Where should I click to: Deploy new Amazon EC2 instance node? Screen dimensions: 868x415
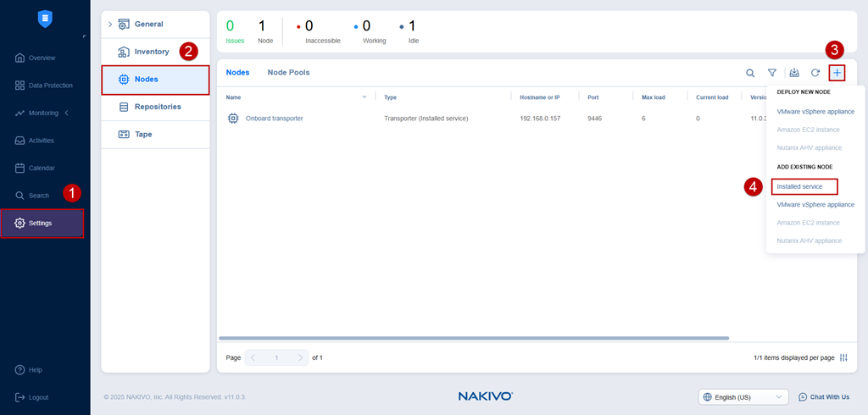(808, 130)
